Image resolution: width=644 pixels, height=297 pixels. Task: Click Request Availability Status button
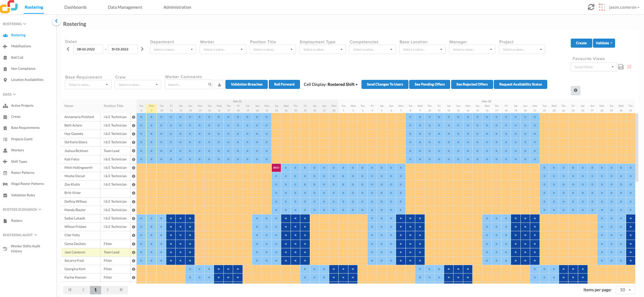pyautogui.click(x=520, y=85)
